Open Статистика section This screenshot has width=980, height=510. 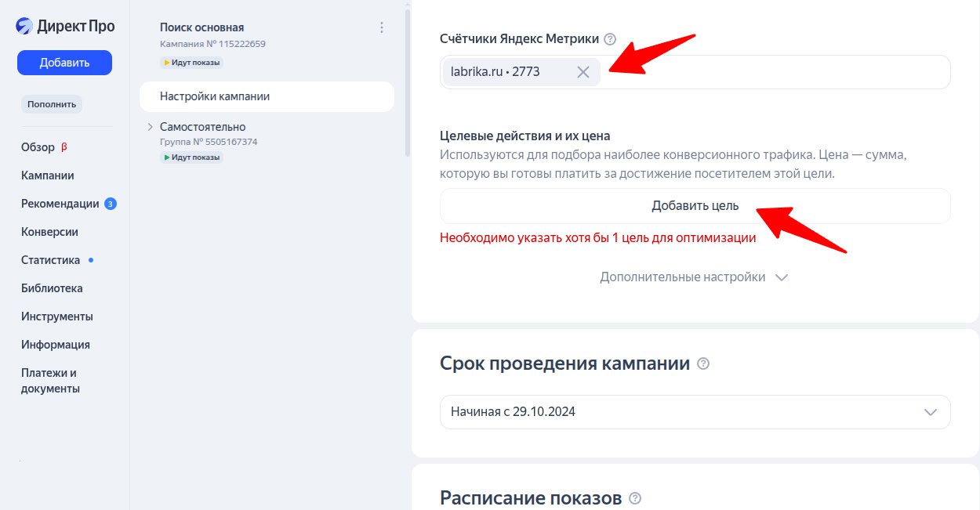[x=51, y=260]
